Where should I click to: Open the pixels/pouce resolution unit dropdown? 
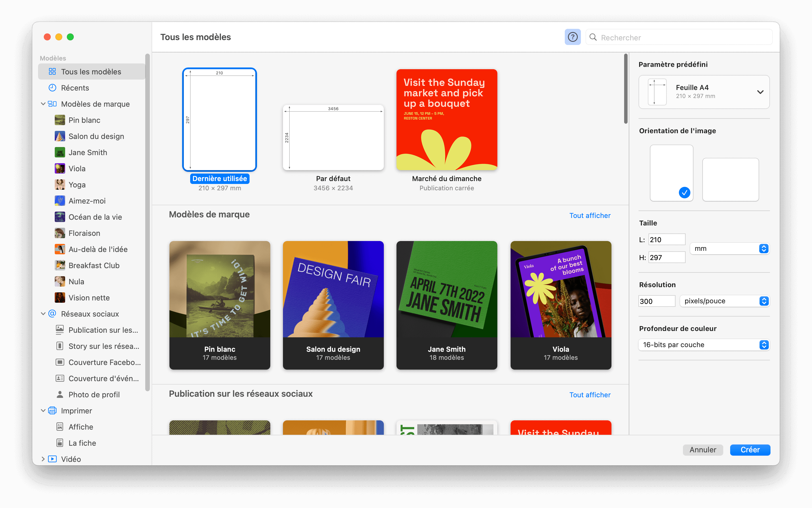(724, 301)
